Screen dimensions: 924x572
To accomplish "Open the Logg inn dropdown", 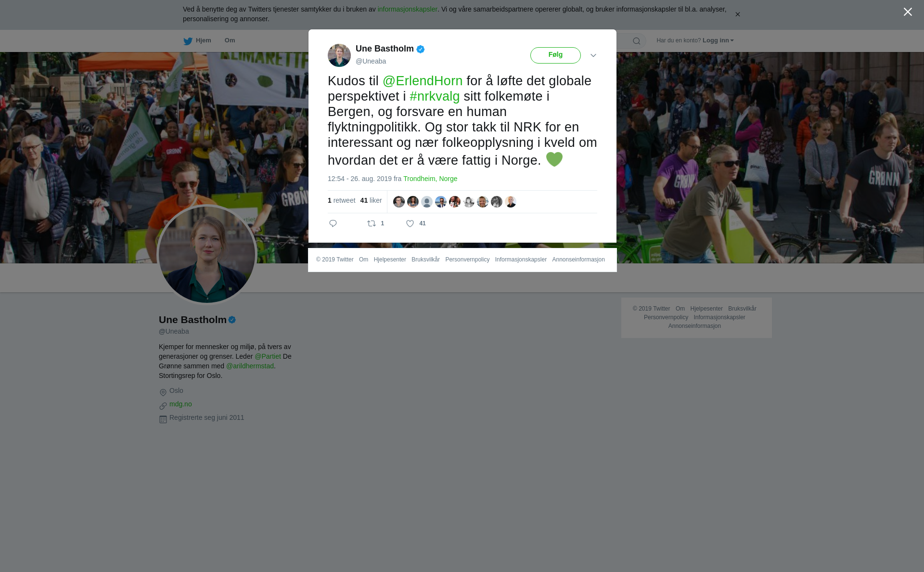I will click(x=718, y=40).
